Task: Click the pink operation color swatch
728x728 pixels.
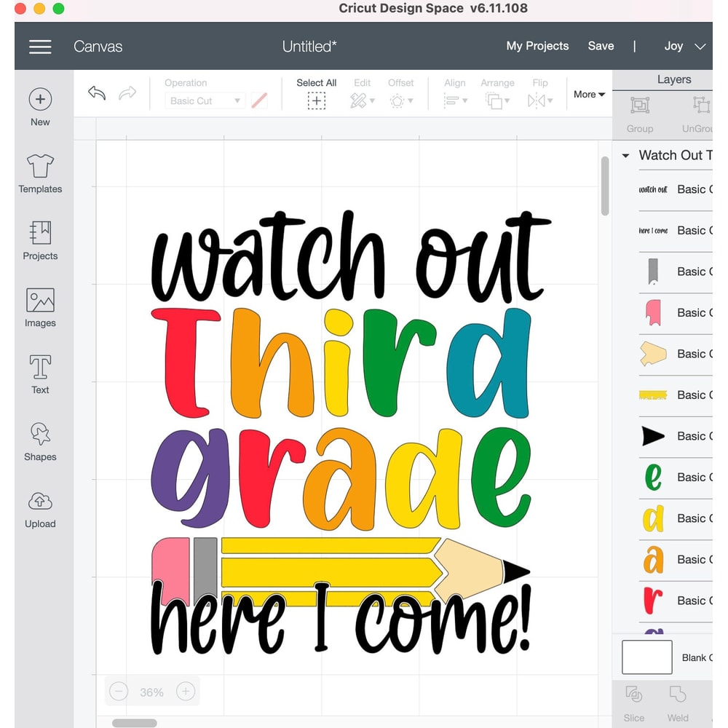Action: pyautogui.click(x=259, y=100)
